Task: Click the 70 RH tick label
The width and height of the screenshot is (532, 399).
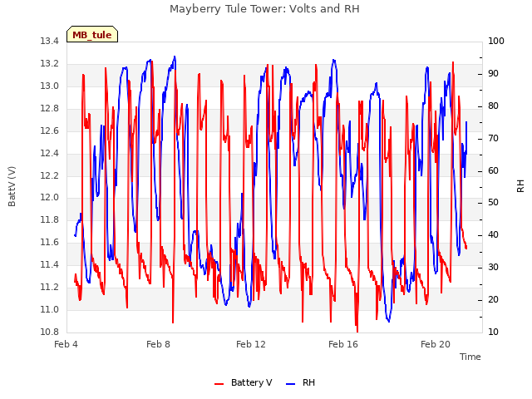Action: (493, 139)
